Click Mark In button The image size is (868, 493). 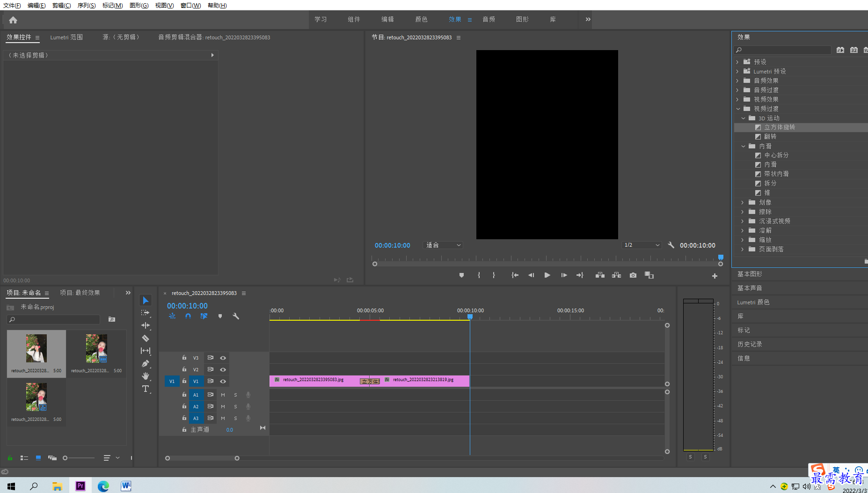479,275
